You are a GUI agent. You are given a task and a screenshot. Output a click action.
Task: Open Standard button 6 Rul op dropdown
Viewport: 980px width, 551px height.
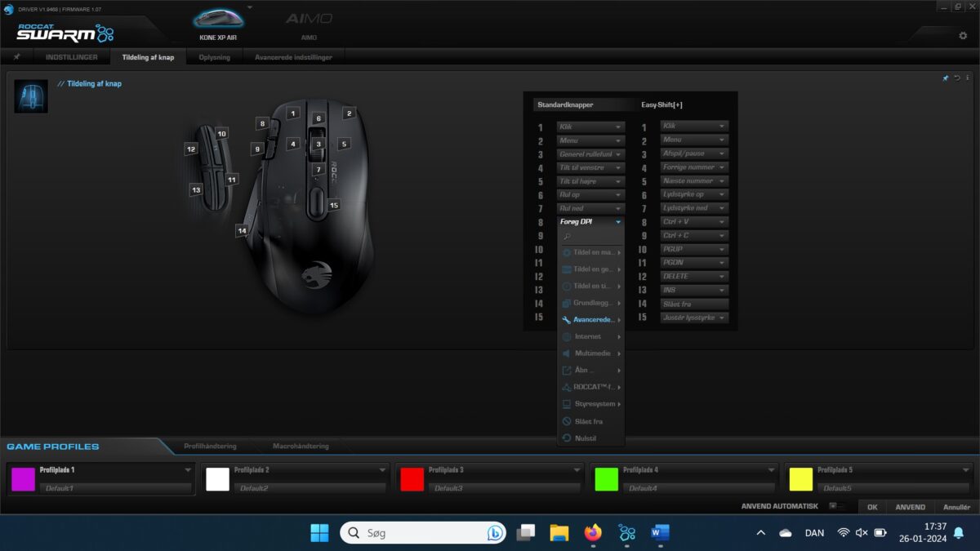point(590,195)
